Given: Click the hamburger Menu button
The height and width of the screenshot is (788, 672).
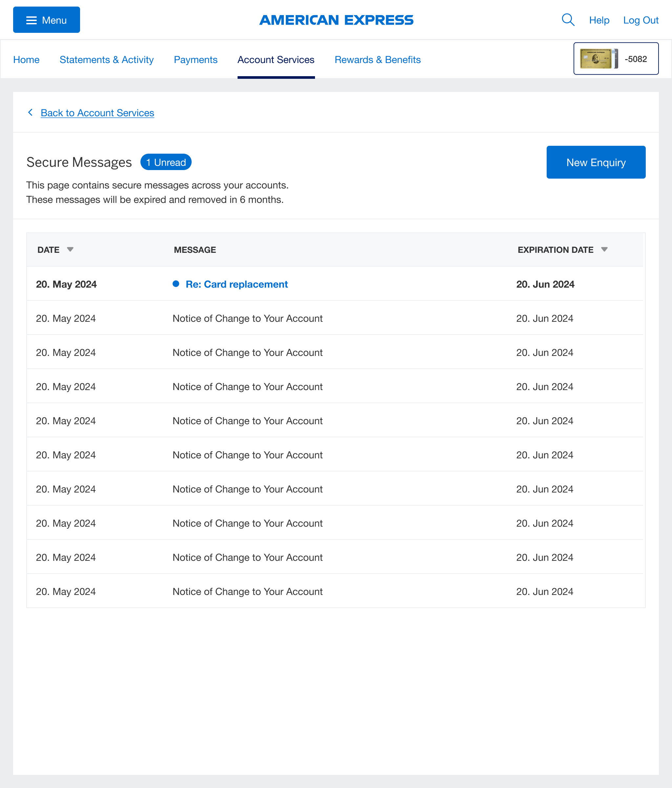Looking at the screenshot, I should [x=46, y=20].
